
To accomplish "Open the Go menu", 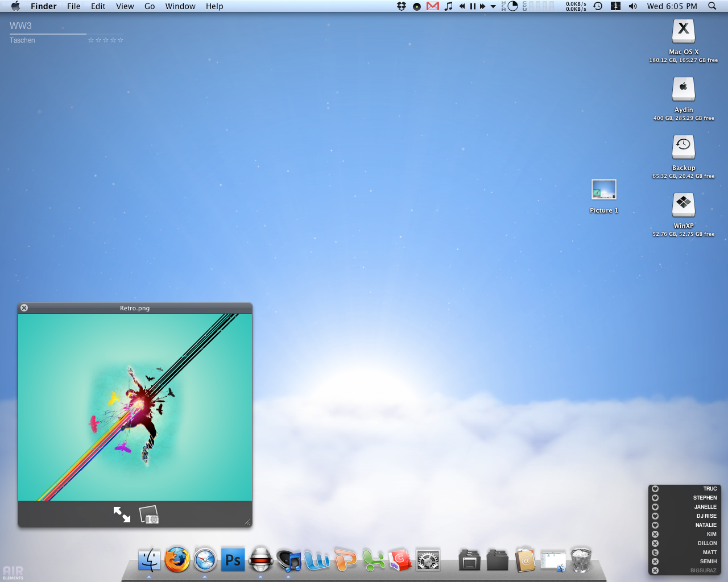I will 150,6.
